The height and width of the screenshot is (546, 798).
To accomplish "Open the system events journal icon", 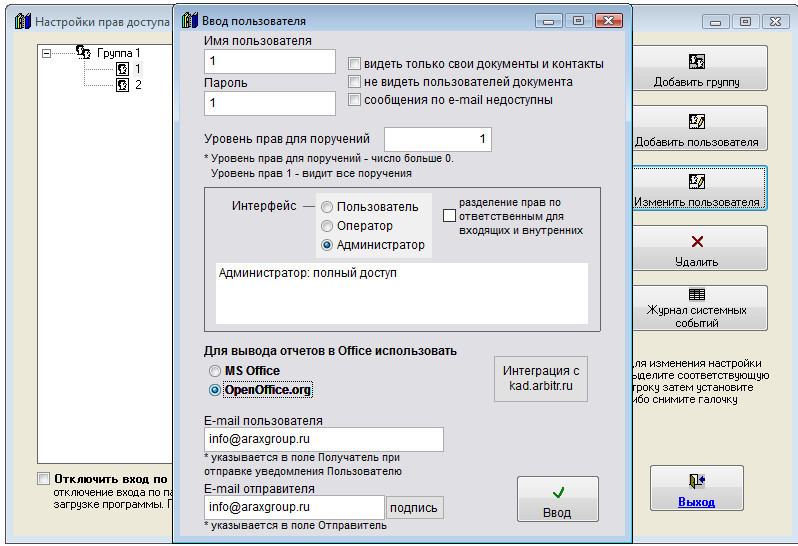I will pos(697,295).
